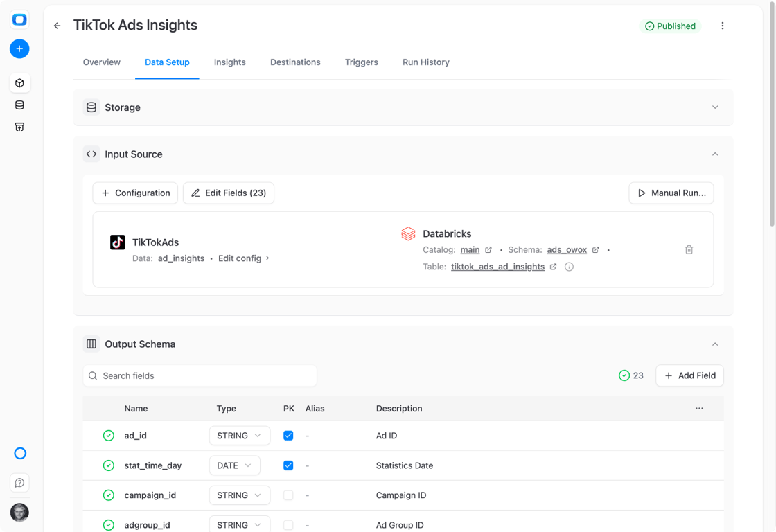Viewport: 776px width, 532px height.
Task: Uncheck PK checkbox for stat_time_day
Action: pyautogui.click(x=288, y=465)
